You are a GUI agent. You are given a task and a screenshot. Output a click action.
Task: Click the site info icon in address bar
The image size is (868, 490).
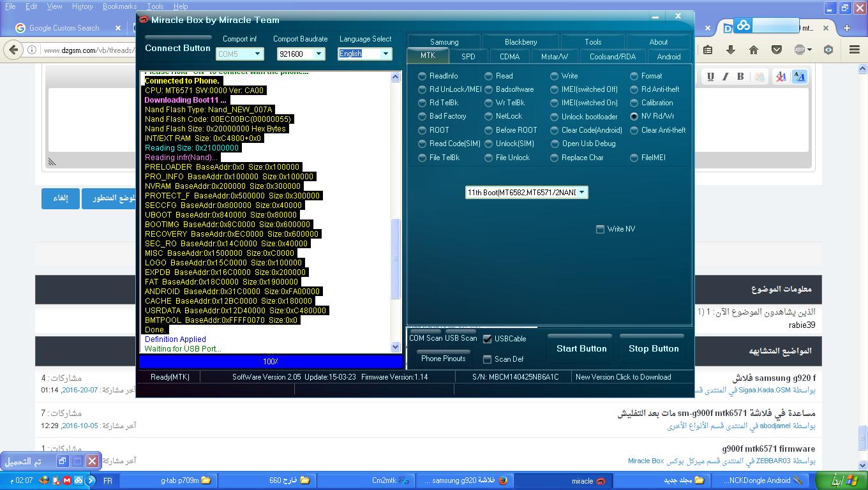[x=32, y=50]
